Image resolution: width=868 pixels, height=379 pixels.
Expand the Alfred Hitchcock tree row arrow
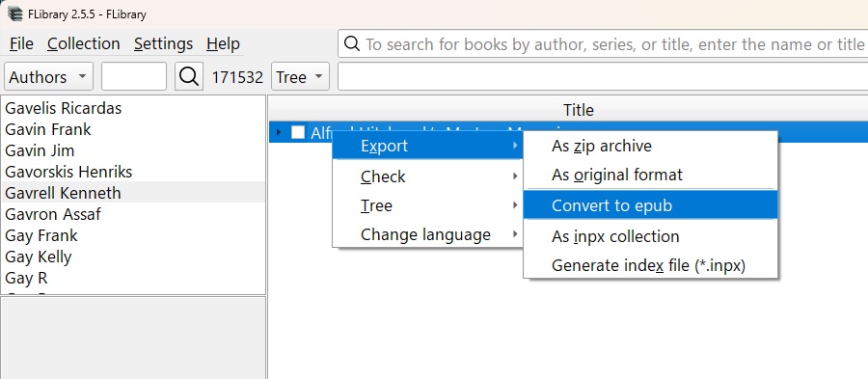click(279, 132)
